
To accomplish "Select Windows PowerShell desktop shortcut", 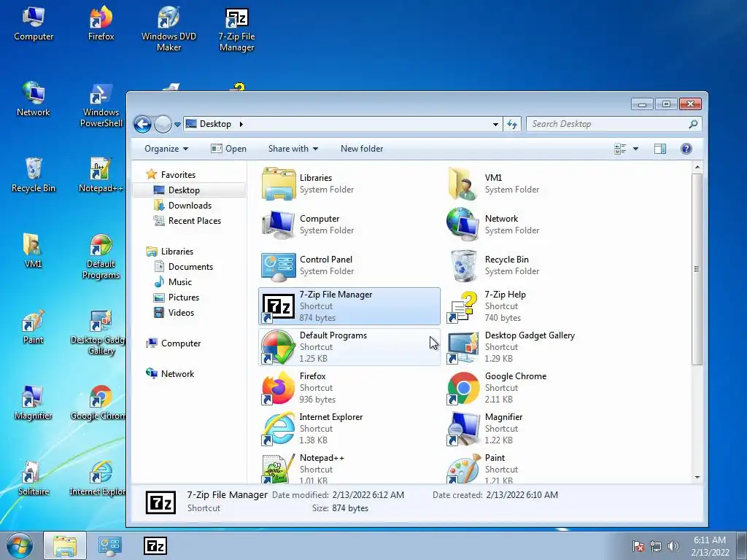I will click(101, 105).
